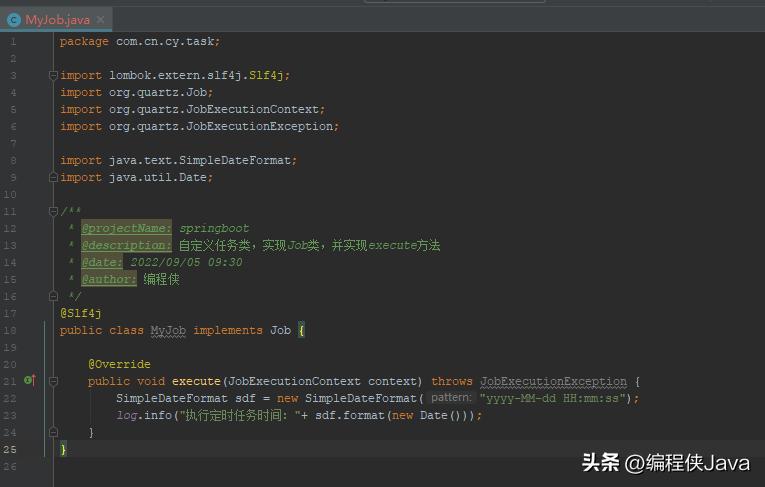Click the 'java.util.Date' import line
Viewport: 765px width, 487px height.
(137, 177)
